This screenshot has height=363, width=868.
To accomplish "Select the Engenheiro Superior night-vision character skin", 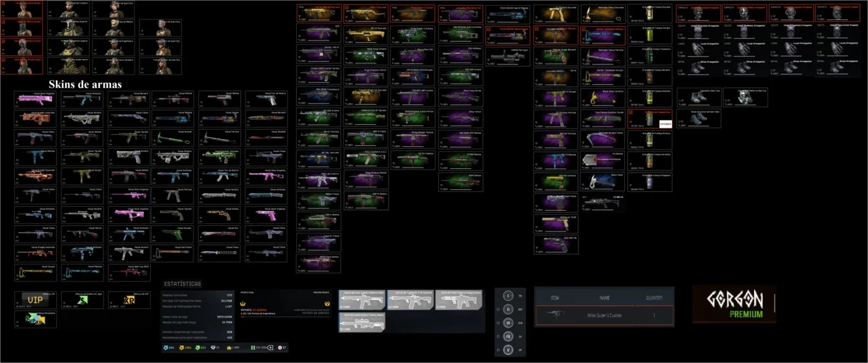I will (x=69, y=47).
